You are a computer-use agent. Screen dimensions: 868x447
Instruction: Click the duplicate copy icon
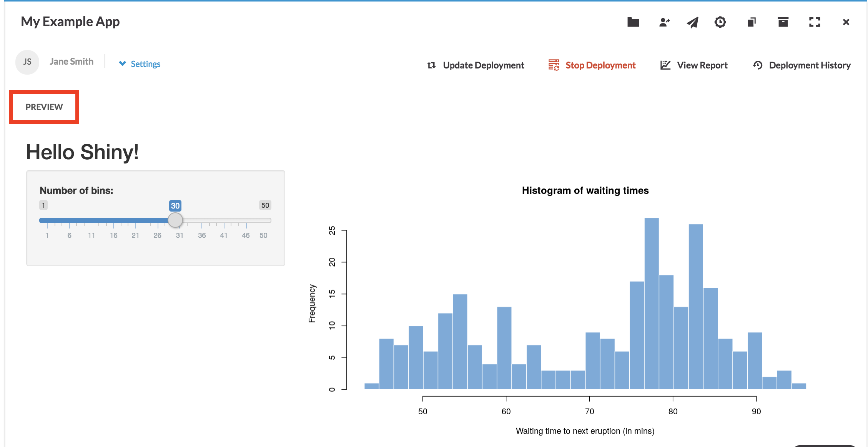click(x=752, y=22)
